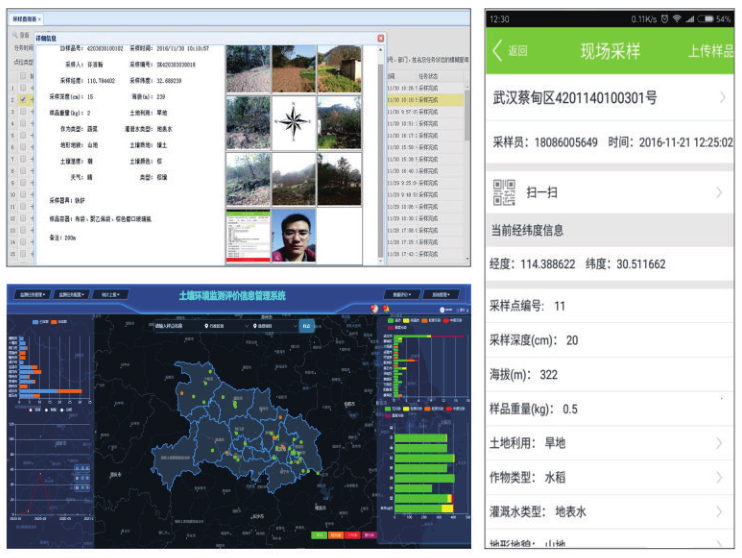Check the checkbox in row 10 of the sample table
This screenshot has width=742, height=558.
pyautogui.click(x=23, y=194)
